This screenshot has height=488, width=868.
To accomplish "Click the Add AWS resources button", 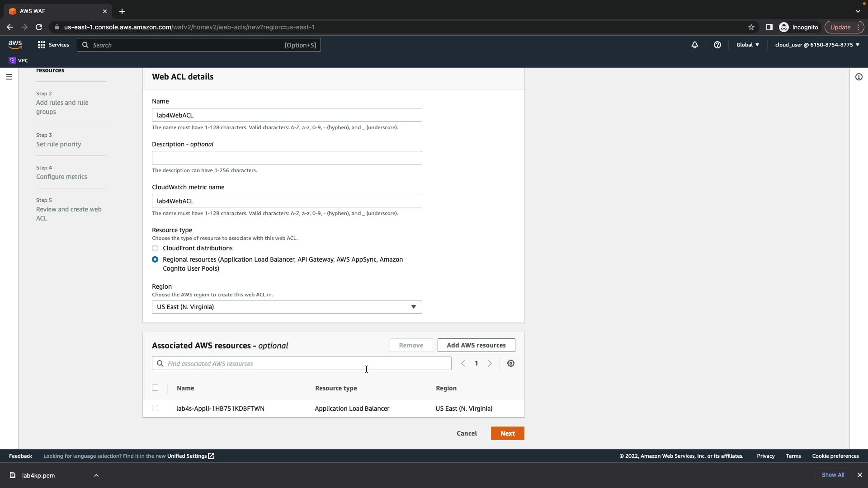I will click(476, 345).
